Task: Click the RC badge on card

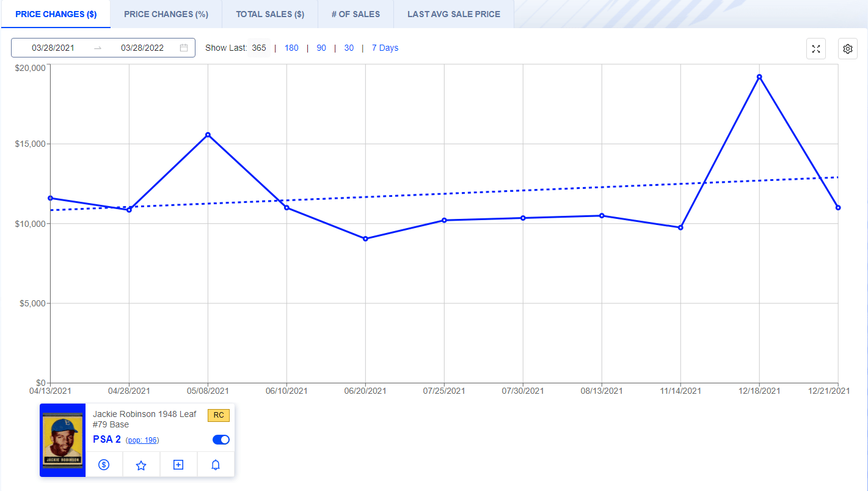Action: pyautogui.click(x=219, y=416)
